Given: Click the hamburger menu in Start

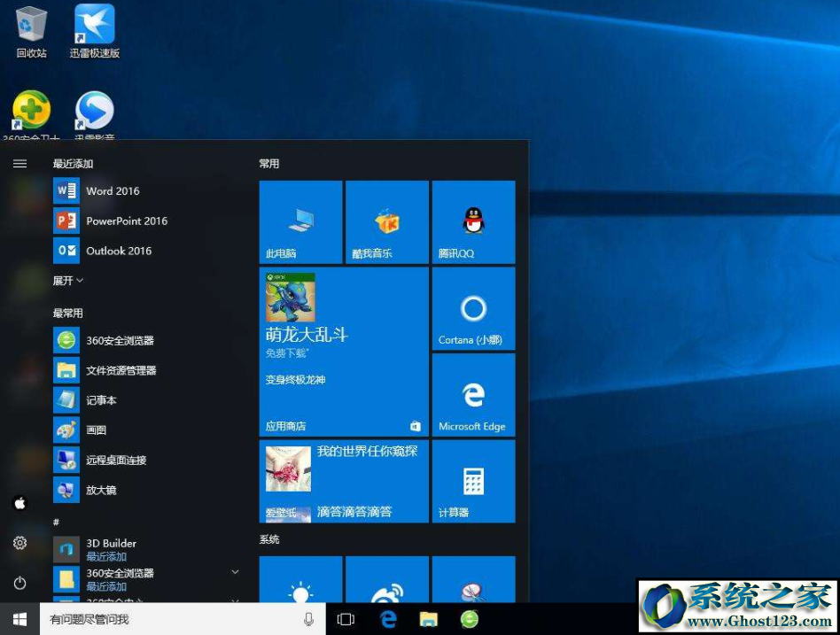Looking at the screenshot, I should (x=19, y=163).
